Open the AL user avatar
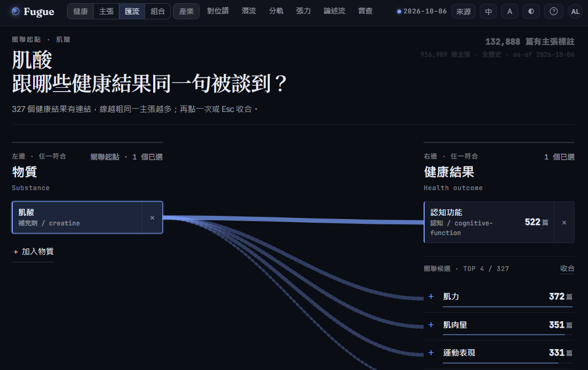This screenshot has width=588, height=370. pos(575,11)
